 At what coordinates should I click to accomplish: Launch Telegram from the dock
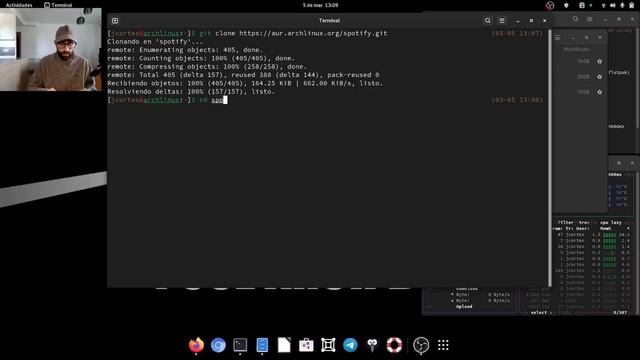coord(350,345)
